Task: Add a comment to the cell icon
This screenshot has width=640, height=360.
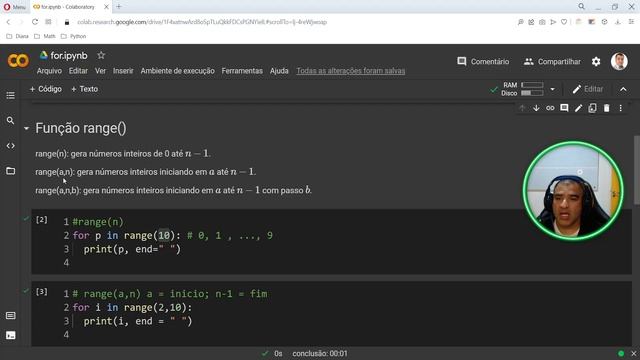Action: [x=564, y=108]
